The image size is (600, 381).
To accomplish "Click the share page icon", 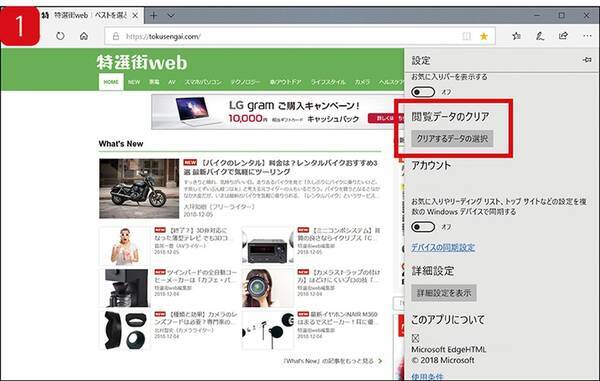I will tap(563, 36).
